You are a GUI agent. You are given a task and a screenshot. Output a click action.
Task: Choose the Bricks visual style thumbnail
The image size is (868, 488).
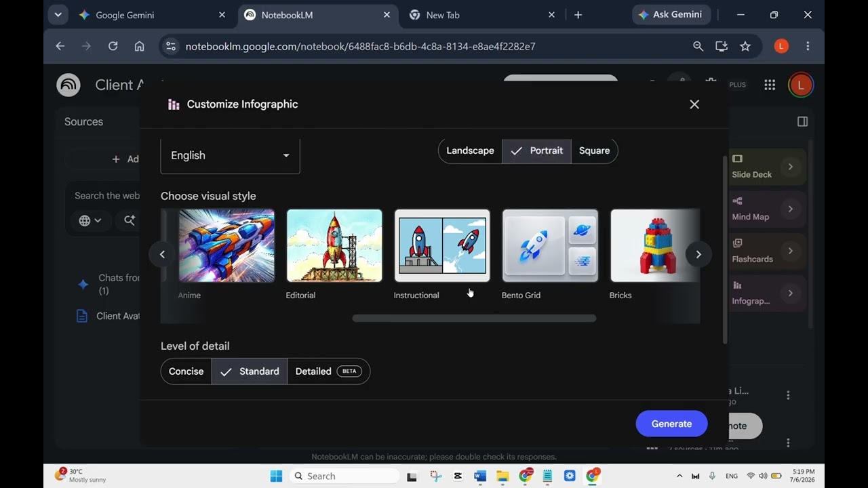(655, 245)
